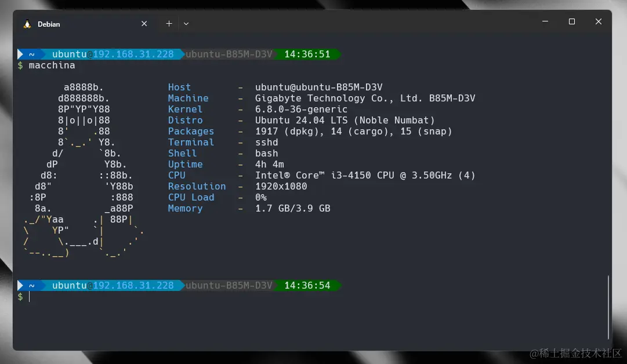Screen dimensions: 627x364
Task: Maximize the terminal window
Action: pyautogui.click(x=572, y=21)
